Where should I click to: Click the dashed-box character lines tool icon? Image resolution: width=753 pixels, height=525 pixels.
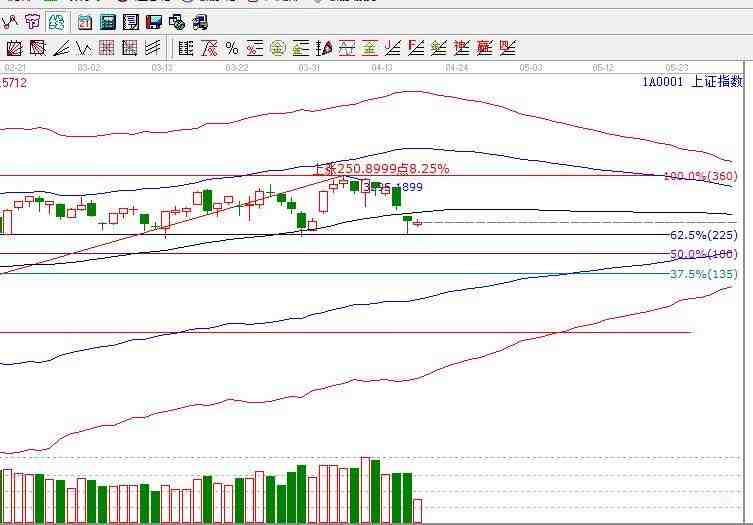(x=347, y=48)
